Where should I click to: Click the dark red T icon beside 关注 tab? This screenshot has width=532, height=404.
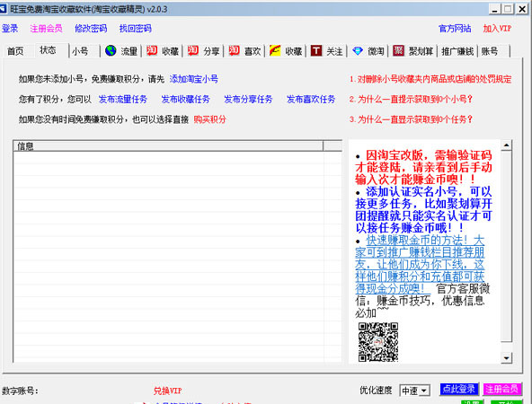tap(316, 50)
